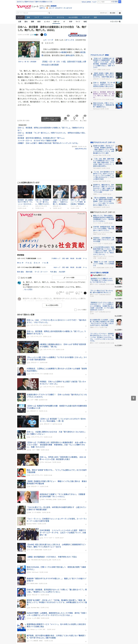Open the article comment count bubble
Image resolution: width=138 pixels, height=644 pixels.
point(32,35)
